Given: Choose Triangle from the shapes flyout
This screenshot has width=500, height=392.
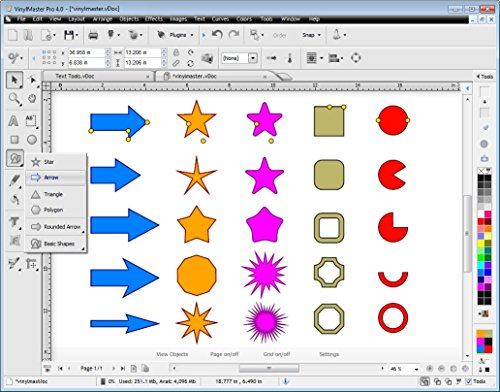Looking at the screenshot, I should [x=56, y=194].
